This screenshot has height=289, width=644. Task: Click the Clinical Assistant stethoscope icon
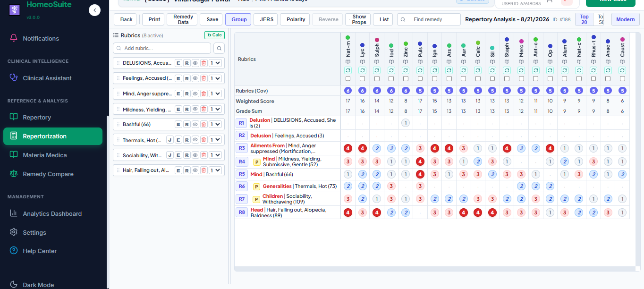[x=14, y=78]
